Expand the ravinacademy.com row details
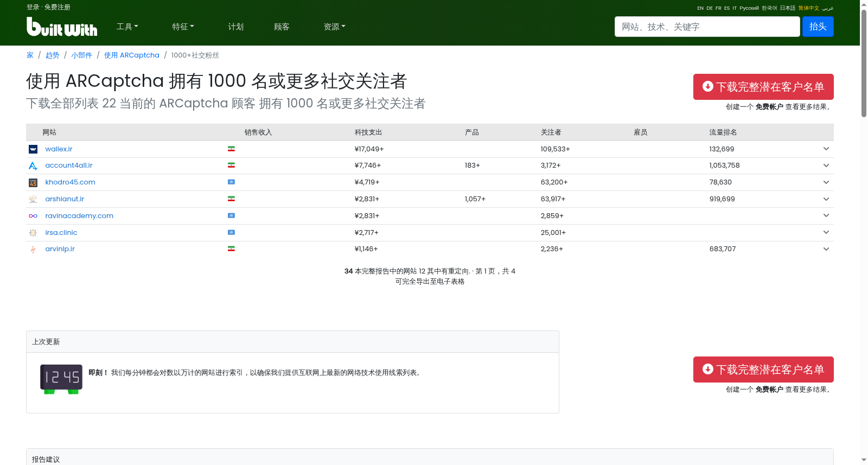 click(x=826, y=215)
